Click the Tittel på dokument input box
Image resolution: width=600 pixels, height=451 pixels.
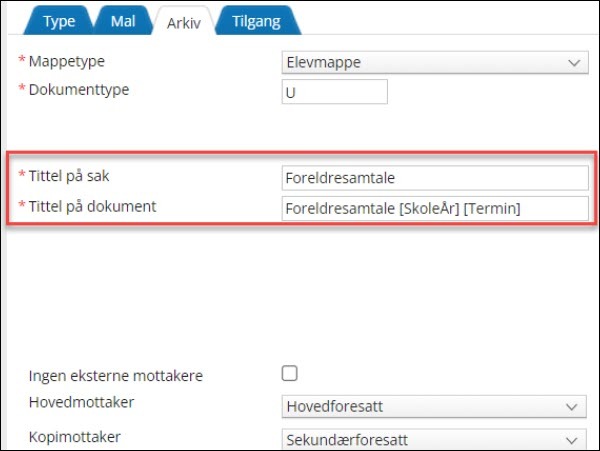(x=436, y=209)
